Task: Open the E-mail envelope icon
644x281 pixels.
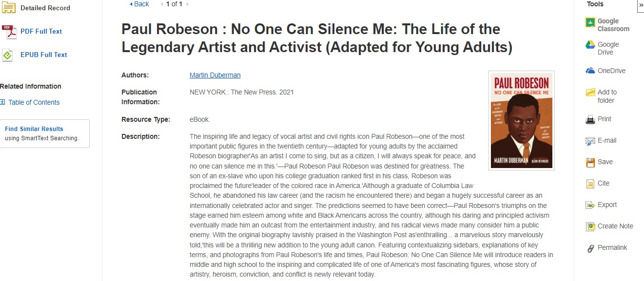Action: coord(590,141)
